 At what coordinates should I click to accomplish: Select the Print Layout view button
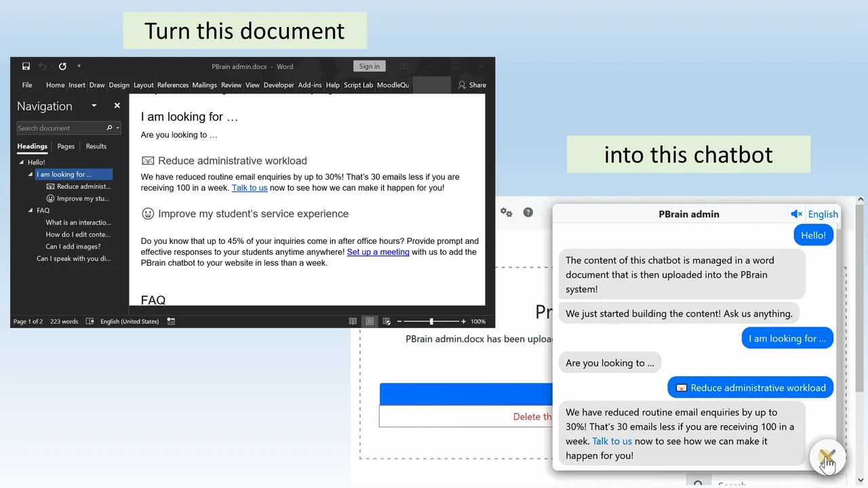(370, 321)
